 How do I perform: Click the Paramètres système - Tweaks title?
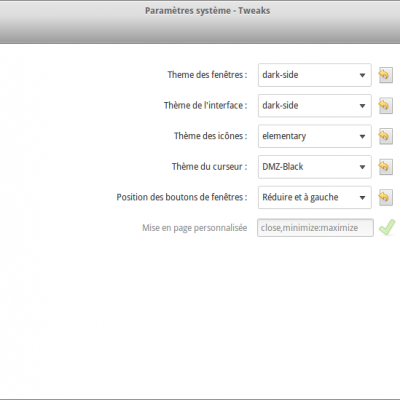tap(207, 11)
